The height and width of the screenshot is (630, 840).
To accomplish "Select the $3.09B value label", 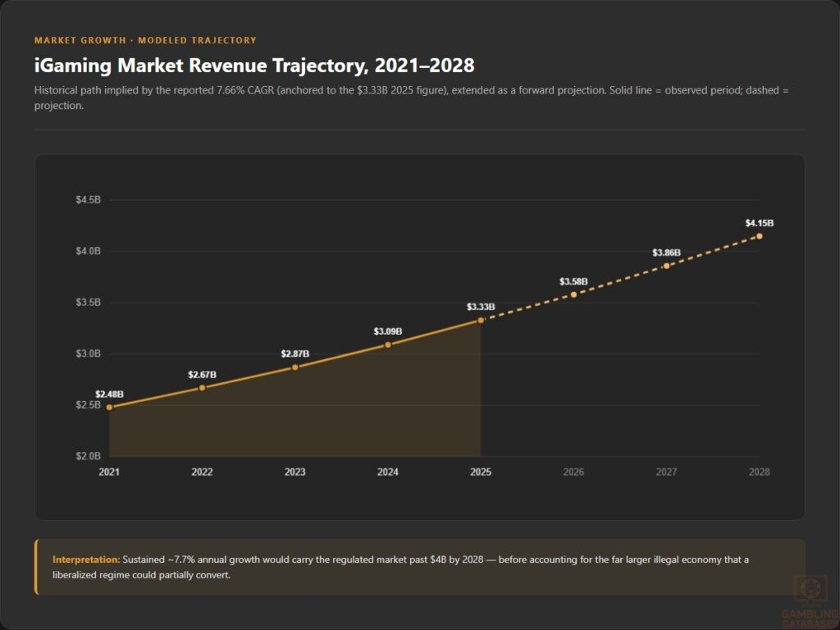I will click(x=388, y=331).
